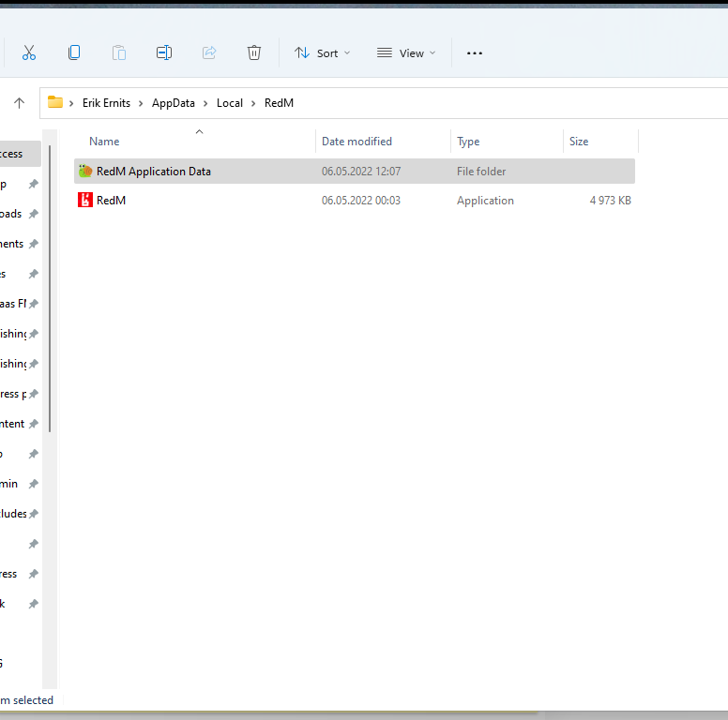
Task: Select the RedM application file
Action: coord(355,201)
